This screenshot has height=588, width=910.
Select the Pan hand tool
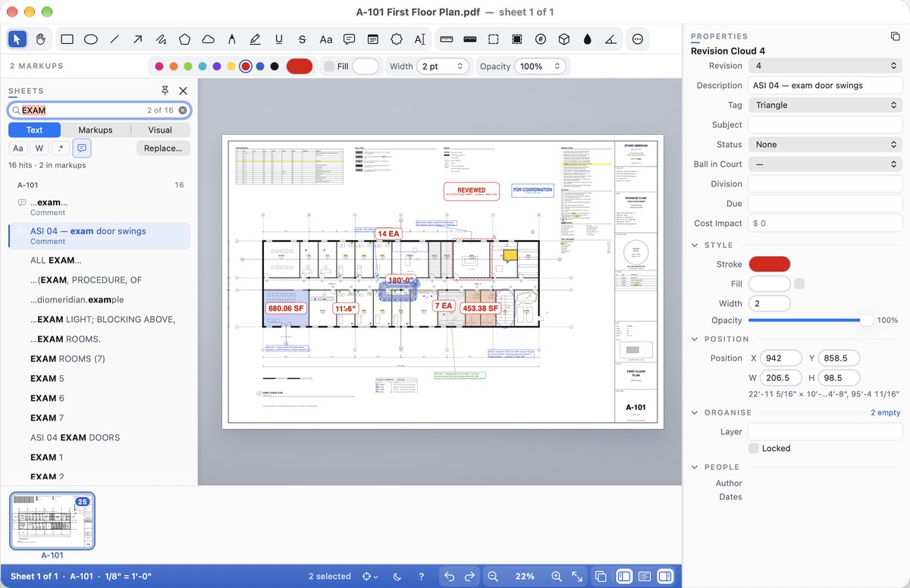pyautogui.click(x=41, y=39)
